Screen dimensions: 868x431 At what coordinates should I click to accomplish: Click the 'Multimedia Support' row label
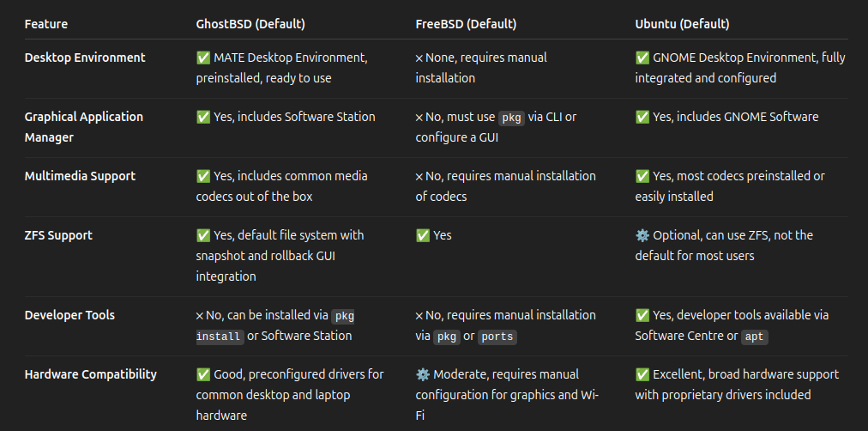pyautogui.click(x=80, y=176)
